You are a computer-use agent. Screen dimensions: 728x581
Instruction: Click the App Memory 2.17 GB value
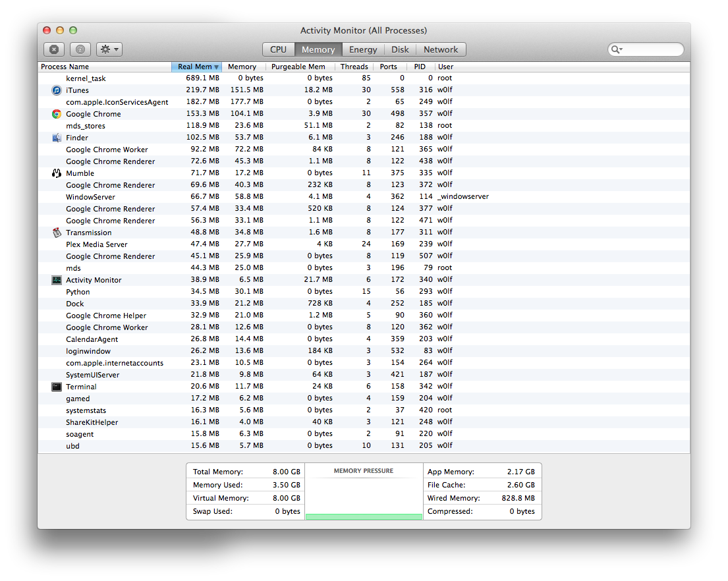tap(521, 472)
